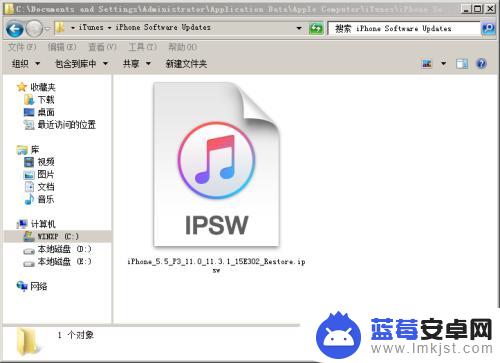Change view using the view icon
Screen dimensions: 500x363
coord(427,63)
